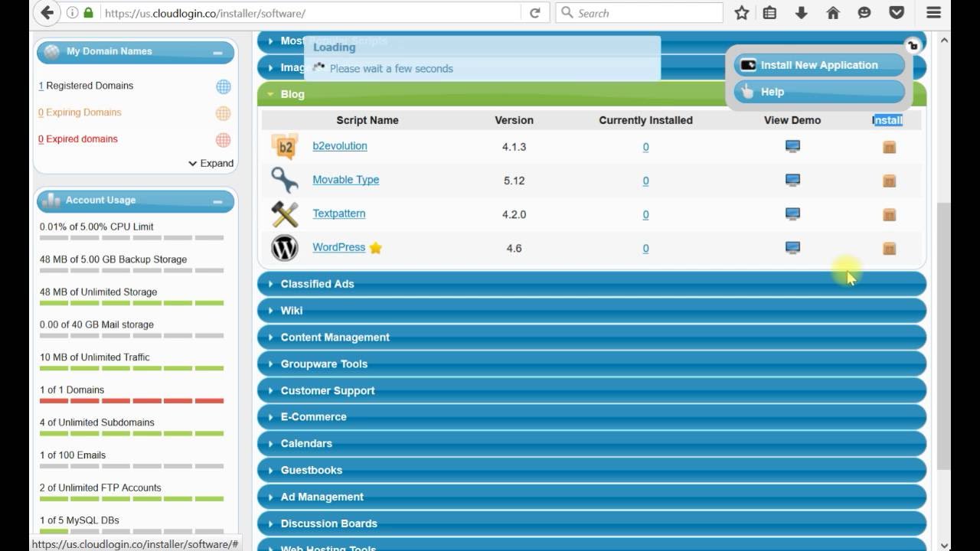This screenshot has width=980, height=551.
Task: Expand the E-Commerce category
Action: coord(592,417)
